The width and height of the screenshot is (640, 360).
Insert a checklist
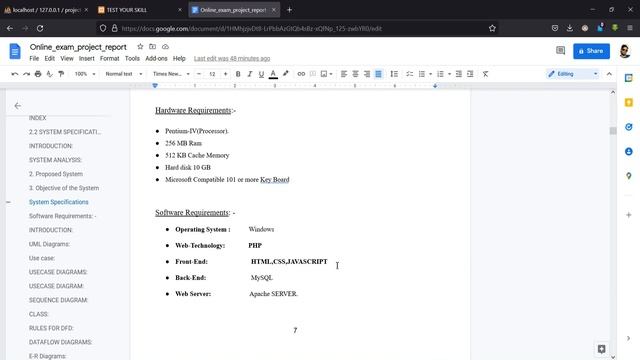409,74
